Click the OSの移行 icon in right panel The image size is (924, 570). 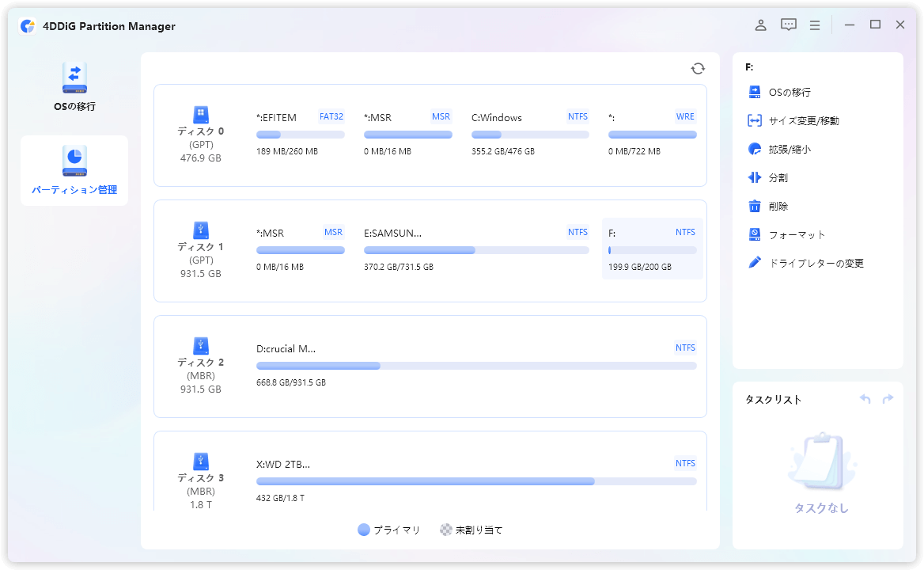click(754, 92)
